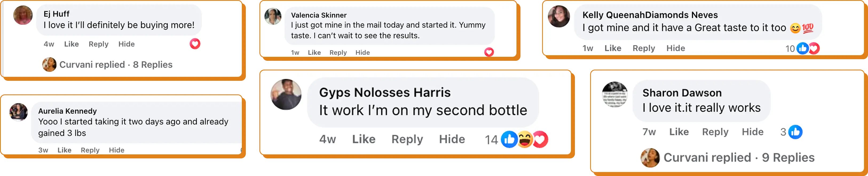Click the heart reaction on Ej Huff's comment

click(195, 44)
